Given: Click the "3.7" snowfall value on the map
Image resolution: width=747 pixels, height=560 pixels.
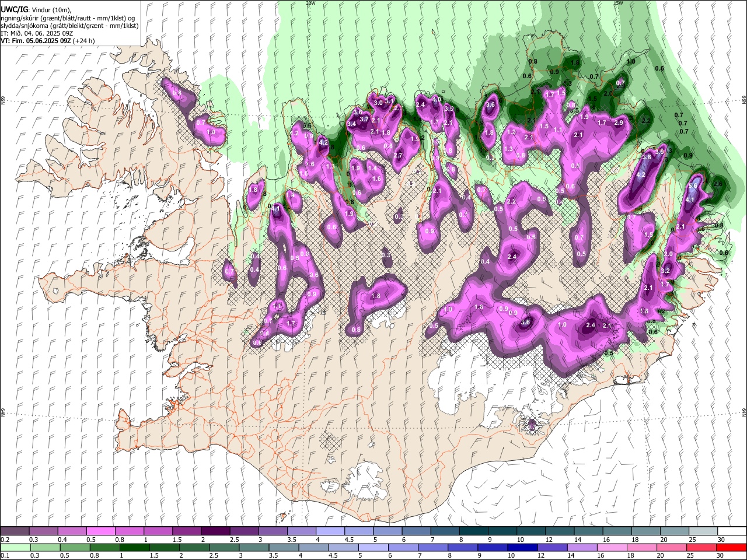Looking at the screenshot, I should click(x=364, y=119).
